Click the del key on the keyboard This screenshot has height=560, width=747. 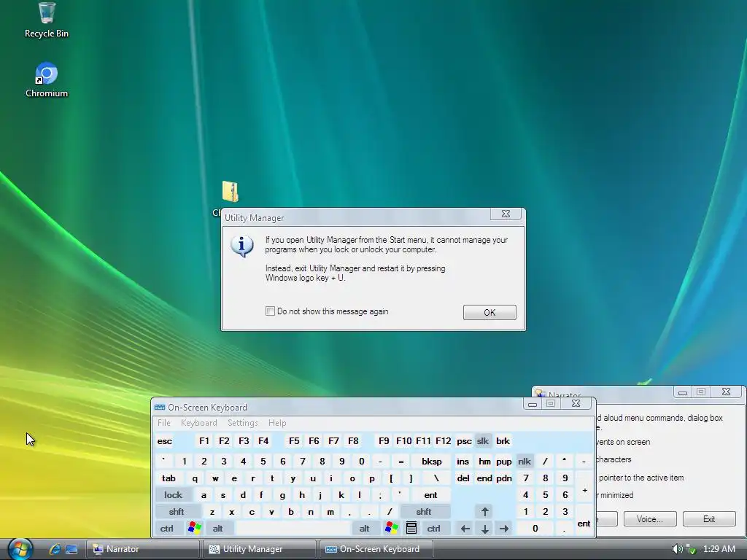[x=463, y=478]
